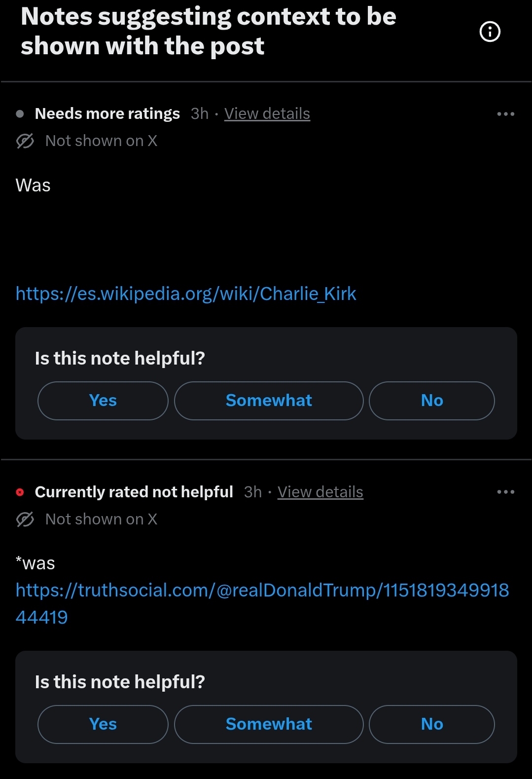The width and height of the screenshot is (532, 779).
Task: Open View details for 'Needs more ratings' note
Action: (x=267, y=114)
